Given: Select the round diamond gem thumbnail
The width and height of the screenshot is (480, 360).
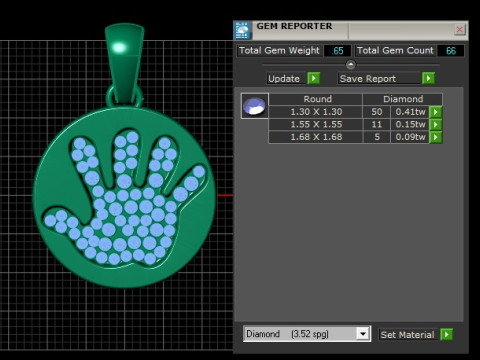Looking at the screenshot, I should (x=255, y=106).
